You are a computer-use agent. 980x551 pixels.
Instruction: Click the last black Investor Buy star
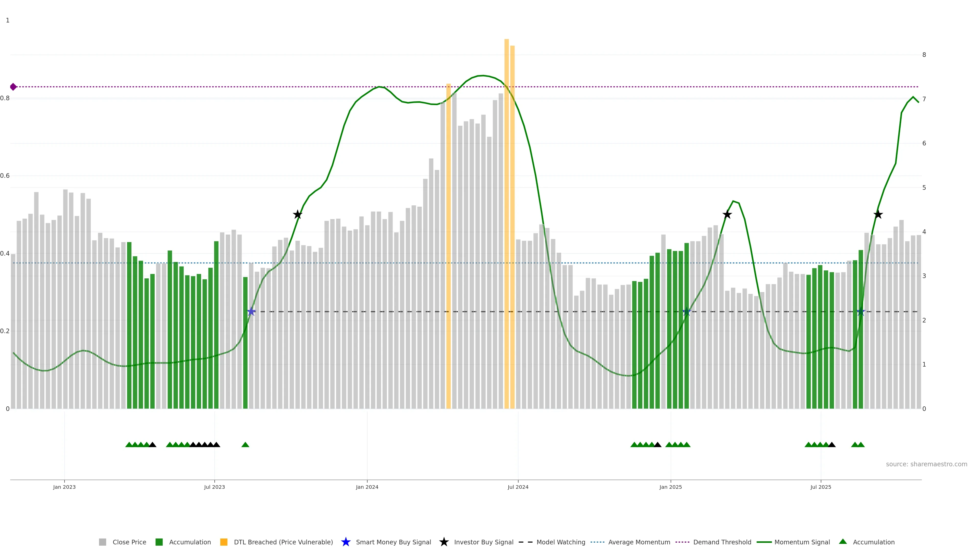878,215
